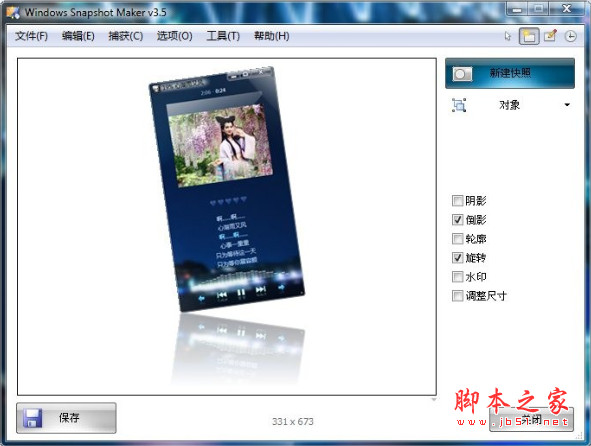Disable the 倒影 checkbox
The width and height of the screenshot is (591, 446).
pos(457,219)
